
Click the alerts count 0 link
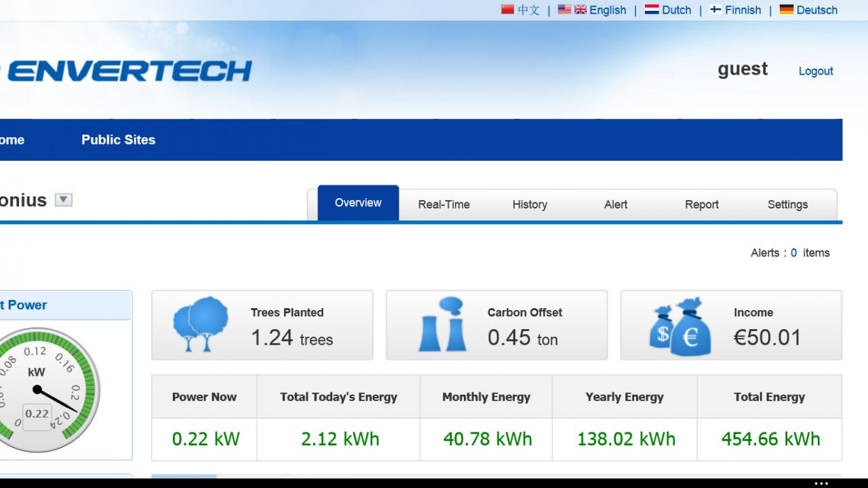click(x=793, y=253)
